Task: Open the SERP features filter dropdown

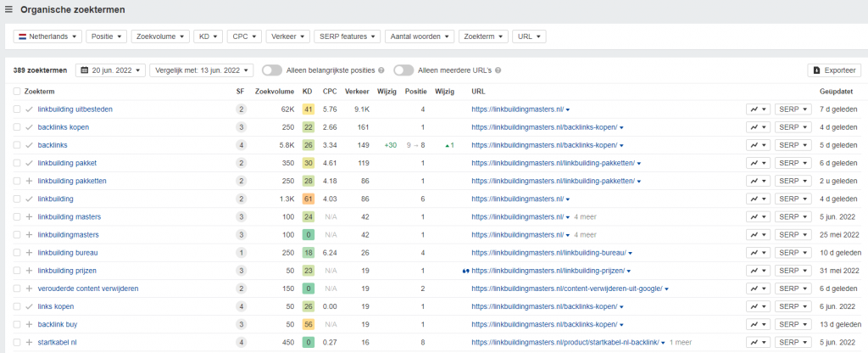Action: (347, 36)
